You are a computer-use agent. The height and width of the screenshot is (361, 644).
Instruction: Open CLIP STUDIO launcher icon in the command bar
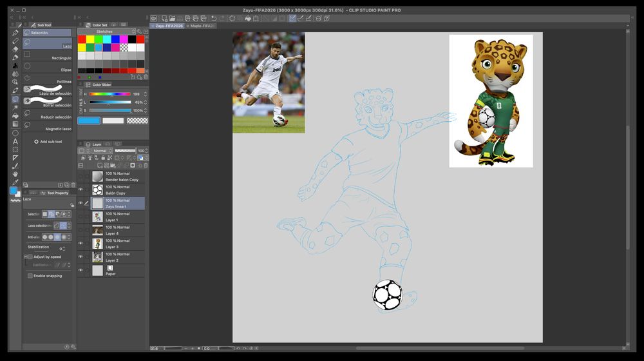pos(154,18)
